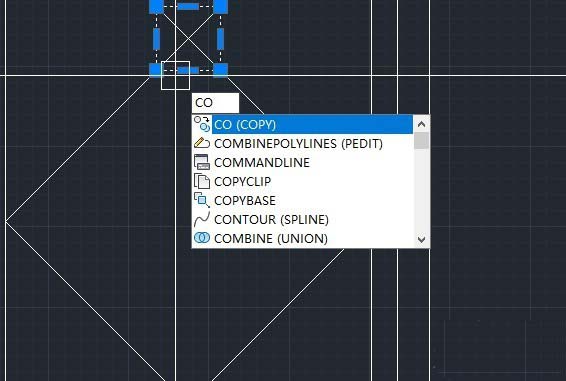Click the top-left blue grip of selected rectangle
The height and width of the screenshot is (381, 566).
coord(156,6)
